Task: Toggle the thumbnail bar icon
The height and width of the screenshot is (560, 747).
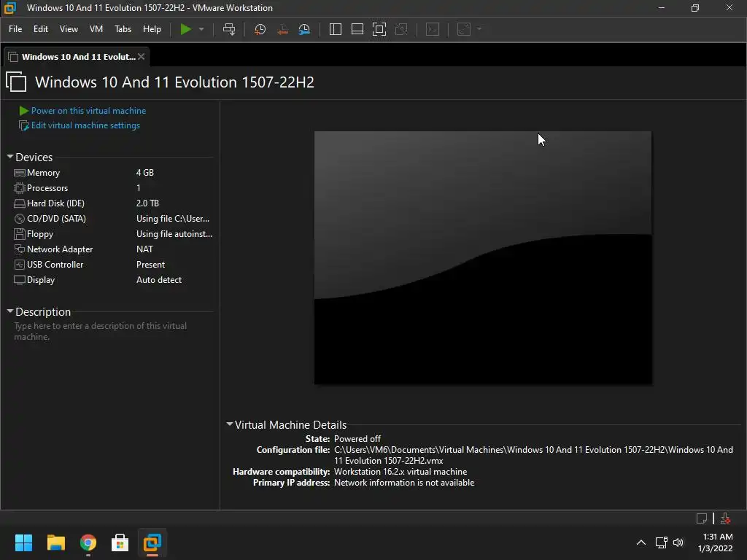Action: pyautogui.click(x=357, y=29)
